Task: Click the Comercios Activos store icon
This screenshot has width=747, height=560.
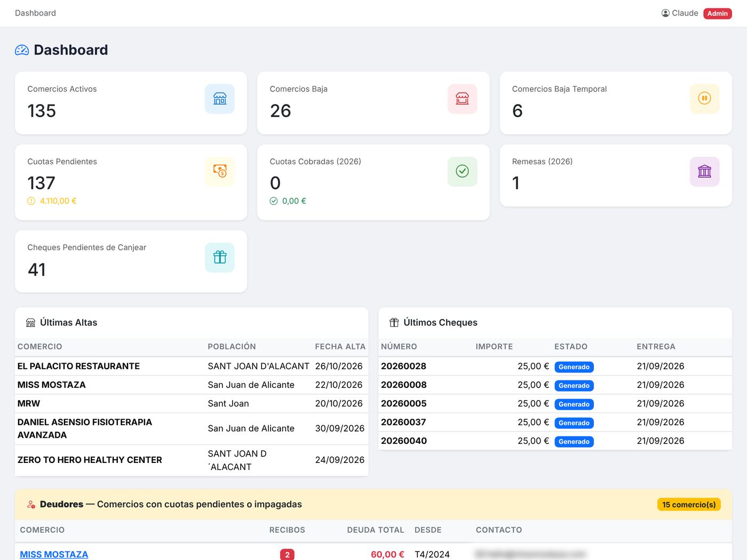Action: pyautogui.click(x=220, y=99)
